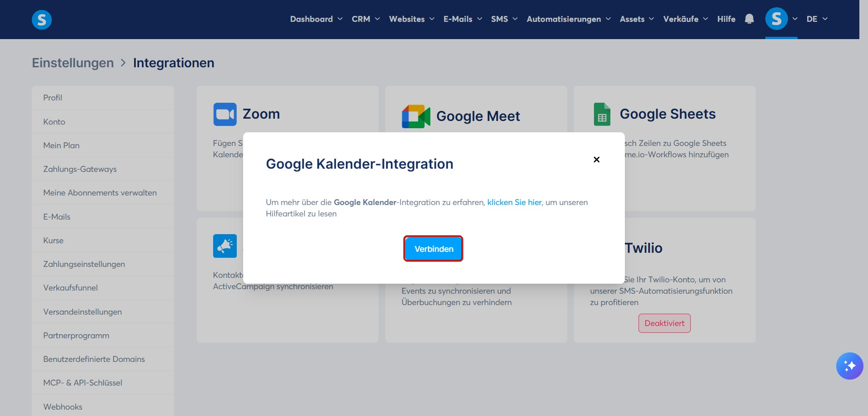Expand the E-Mails dropdown in top nav
This screenshot has height=416, width=868.
(x=463, y=19)
